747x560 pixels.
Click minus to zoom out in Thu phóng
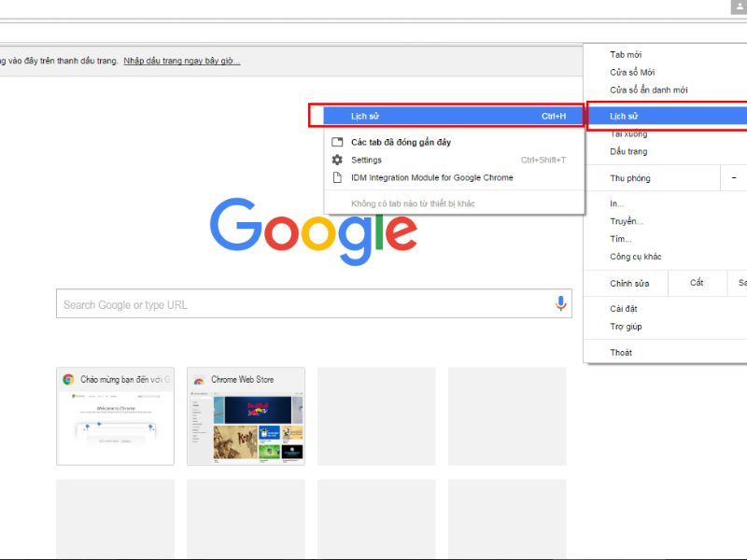click(732, 177)
